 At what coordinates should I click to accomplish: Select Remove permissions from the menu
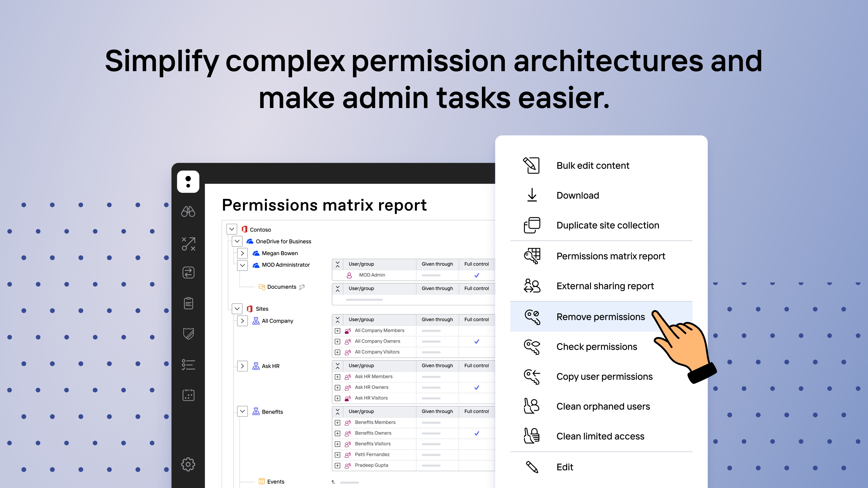(x=600, y=317)
